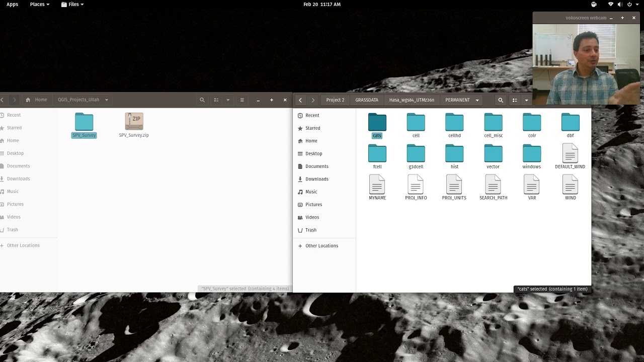Open the g3dcell folder
The height and width of the screenshot is (362, 644).
[x=416, y=157]
